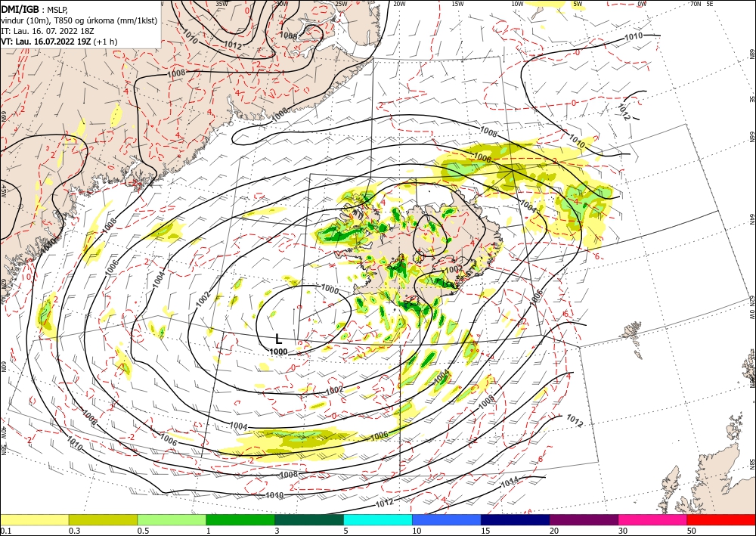Click the legend value "30"
The height and width of the screenshot is (536, 756).
[x=623, y=531]
